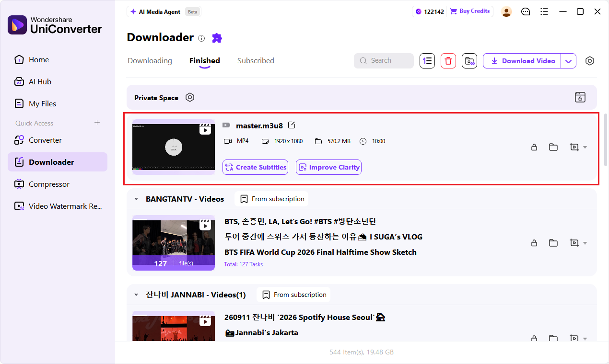Click the master.m3u8 file name
Screen dimensions: 609x364
259,125
